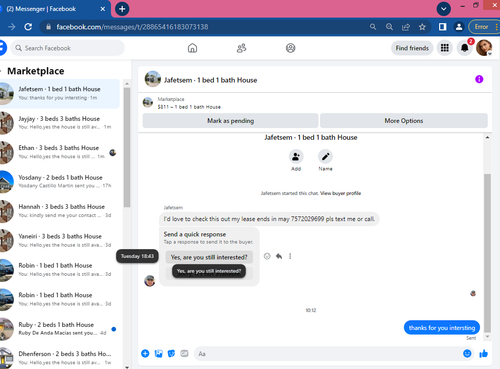Open Hannah 3 beds 3 baths House chat
500x369 pixels.
(x=60, y=211)
